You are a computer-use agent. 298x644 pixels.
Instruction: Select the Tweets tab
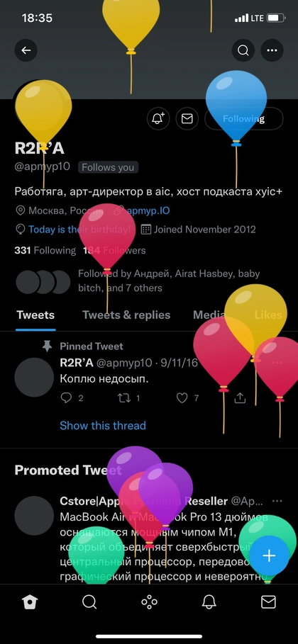(35, 315)
